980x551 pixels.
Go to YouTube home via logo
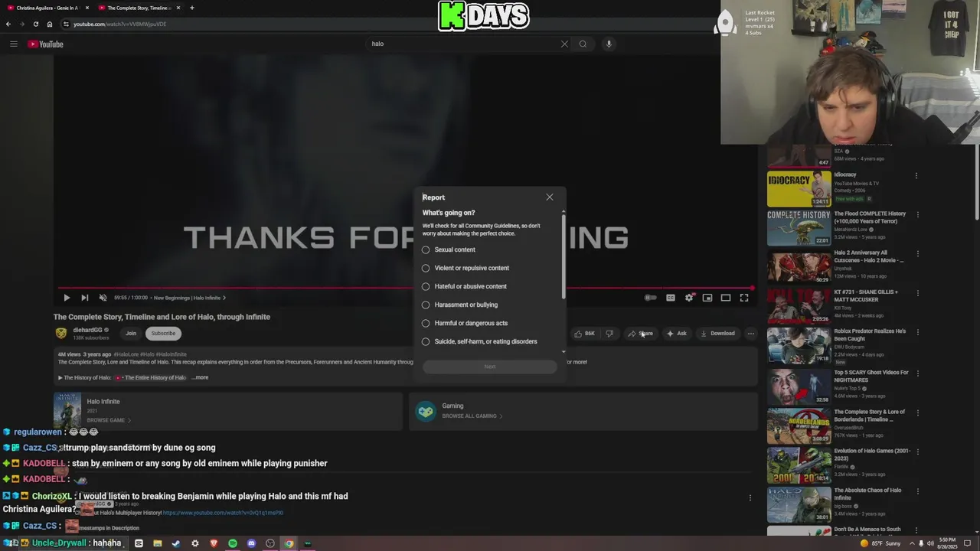pos(46,44)
